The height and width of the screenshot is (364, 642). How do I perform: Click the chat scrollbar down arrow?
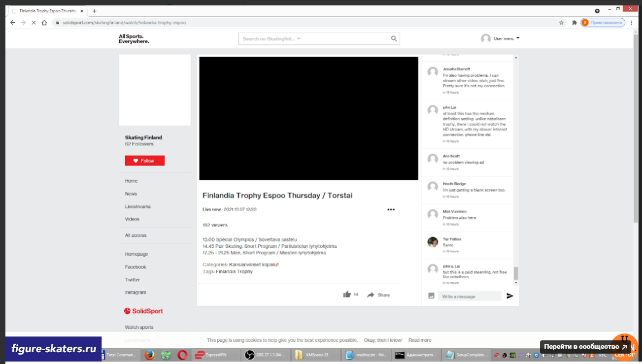516,283
